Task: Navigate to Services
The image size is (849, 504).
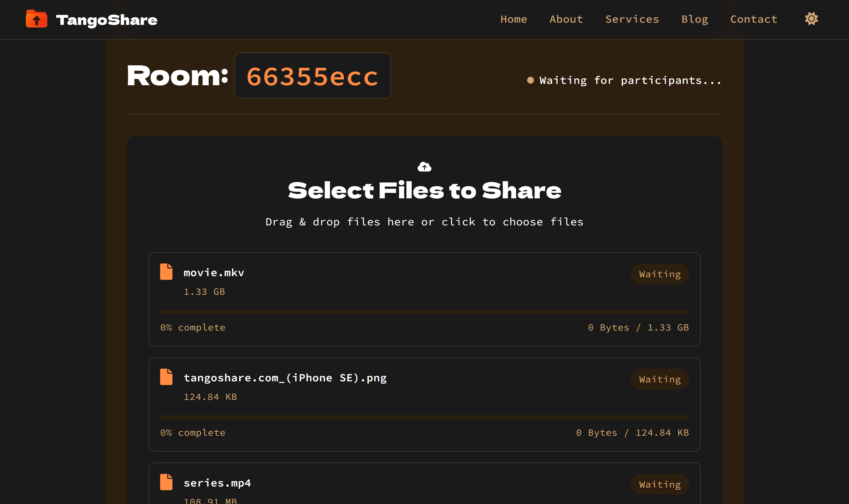Action: (x=632, y=19)
